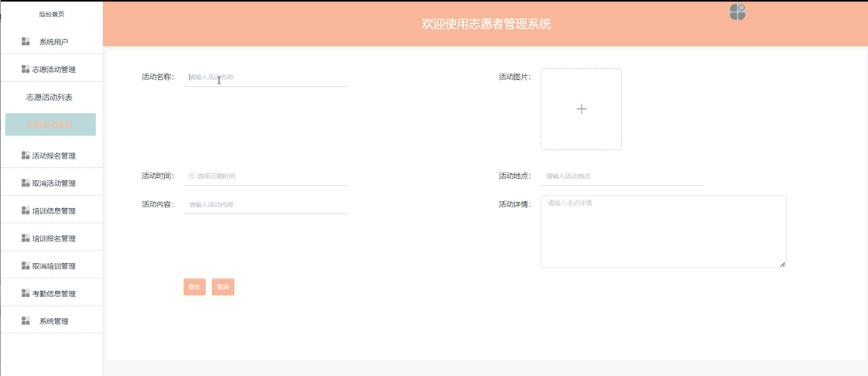The width and height of the screenshot is (868, 376).
Task: Open 志愿活动列表 submenu item
Action: point(50,97)
